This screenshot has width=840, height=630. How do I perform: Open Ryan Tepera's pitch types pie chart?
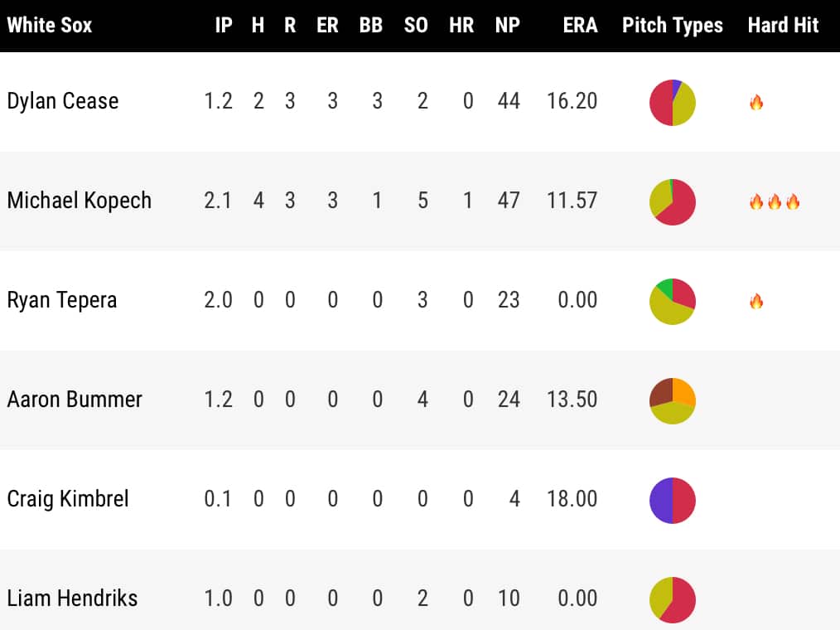pos(672,301)
